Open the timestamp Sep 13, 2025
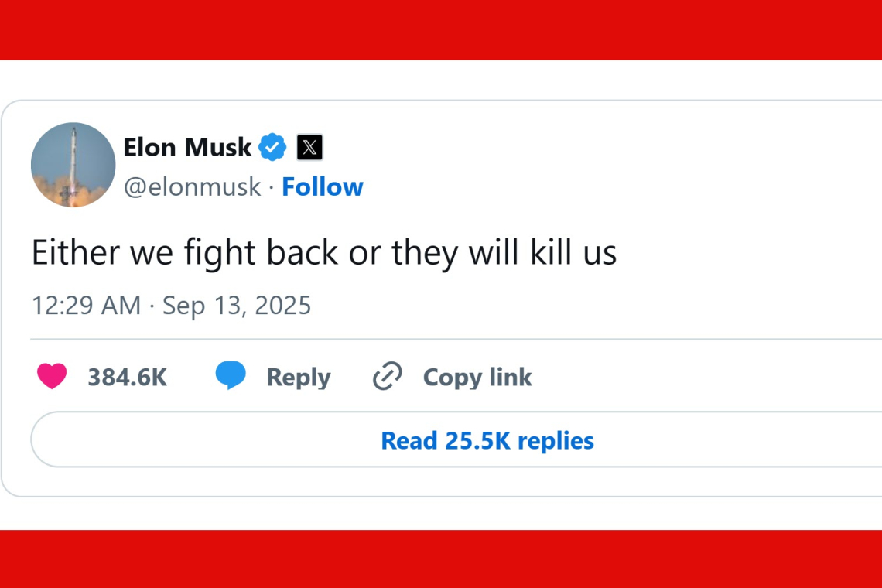This screenshot has height=588, width=882. [x=236, y=305]
